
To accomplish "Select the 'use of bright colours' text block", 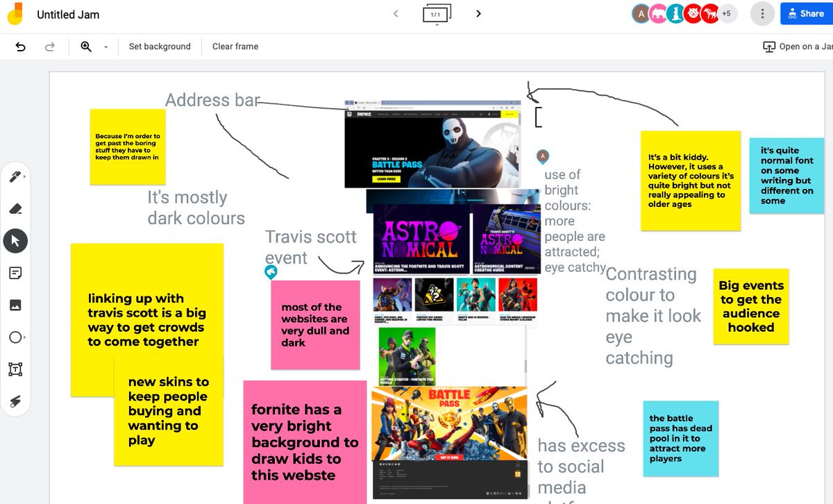I will tap(575, 221).
